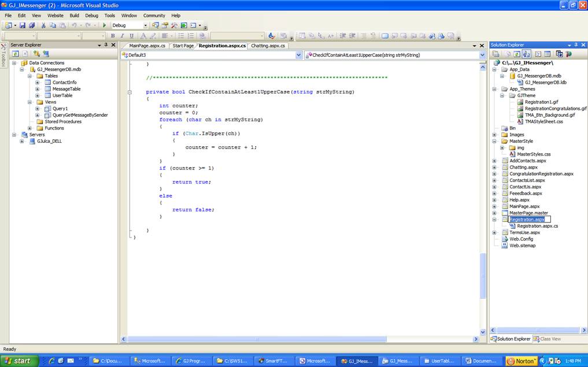The height and width of the screenshot is (367, 588).
Task: Toggle auto-hide pin on Server Explorer
Action: coord(106,45)
